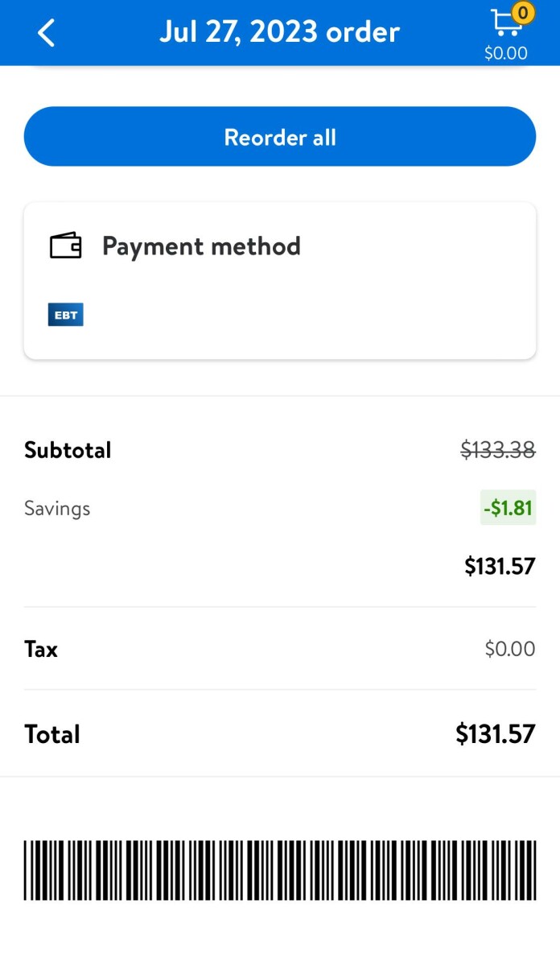The image size is (560, 966).
Task: Tap the bold $131.57 Total amount
Action: pyautogui.click(x=496, y=734)
